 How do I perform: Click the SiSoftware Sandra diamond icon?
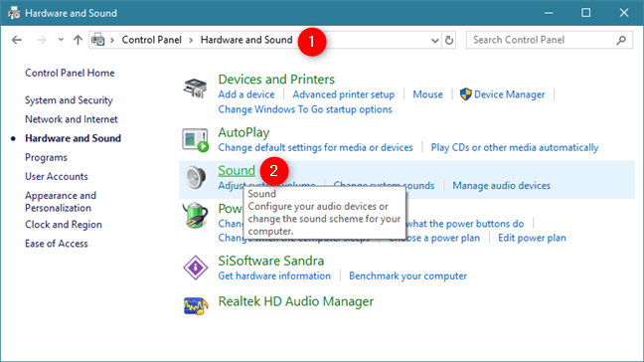click(x=195, y=268)
